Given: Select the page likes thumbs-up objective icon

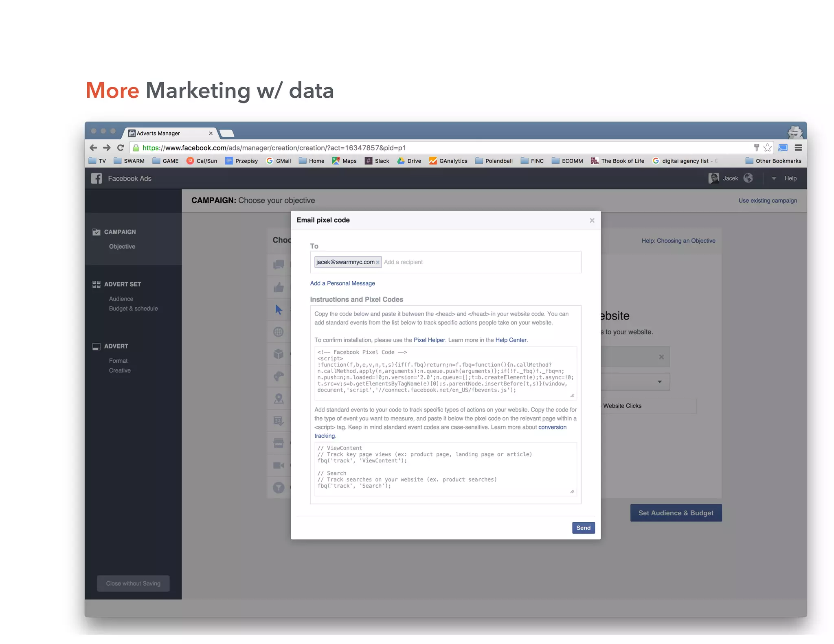Looking at the screenshot, I should click(279, 288).
